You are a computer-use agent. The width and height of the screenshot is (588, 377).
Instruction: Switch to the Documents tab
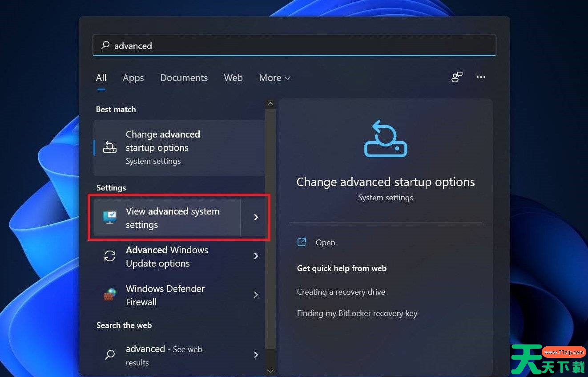point(184,78)
